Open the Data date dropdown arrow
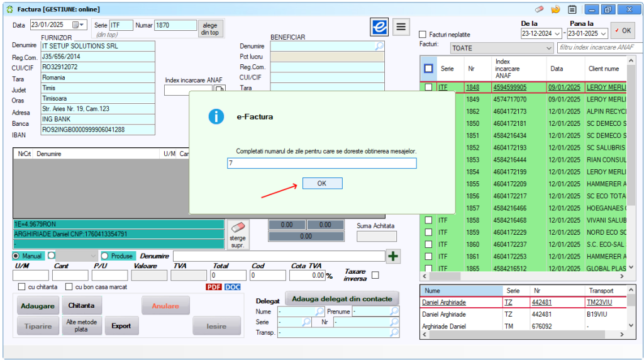The width and height of the screenshot is (644, 360). pyautogui.click(x=82, y=25)
